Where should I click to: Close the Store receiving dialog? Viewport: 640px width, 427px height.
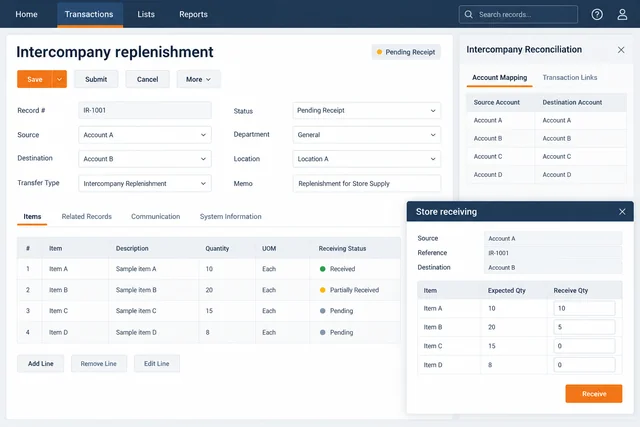tap(622, 211)
